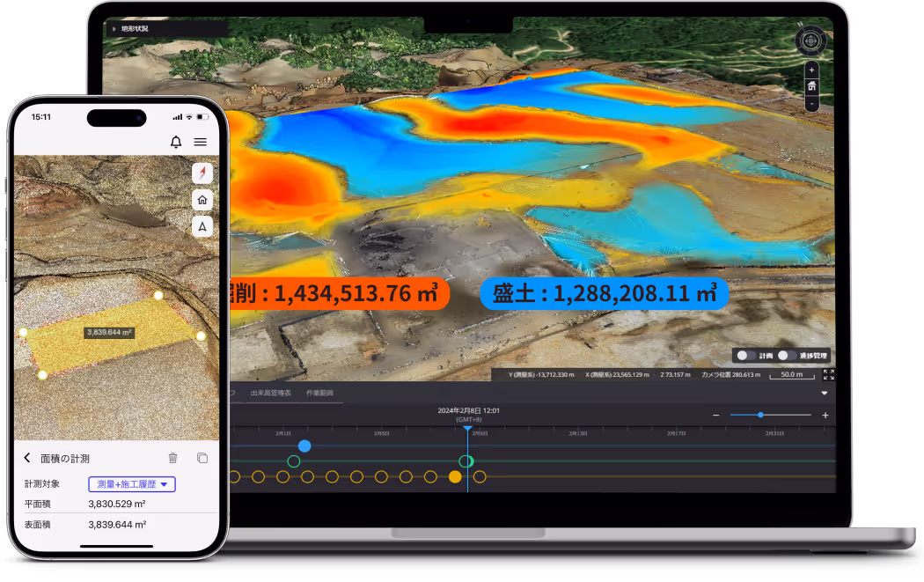Select the filled blue timeline marker
Image resolution: width=924 pixels, height=582 pixels.
click(x=304, y=446)
